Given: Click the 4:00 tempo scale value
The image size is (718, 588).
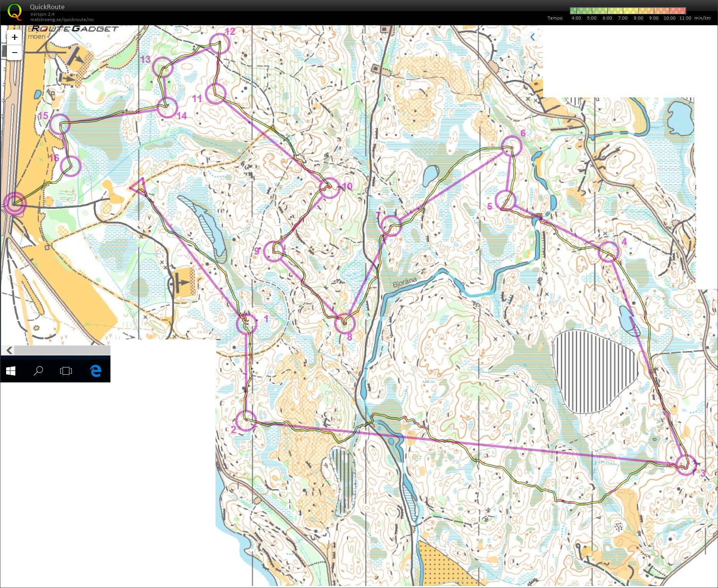Looking at the screenshot, I should 576,18.
